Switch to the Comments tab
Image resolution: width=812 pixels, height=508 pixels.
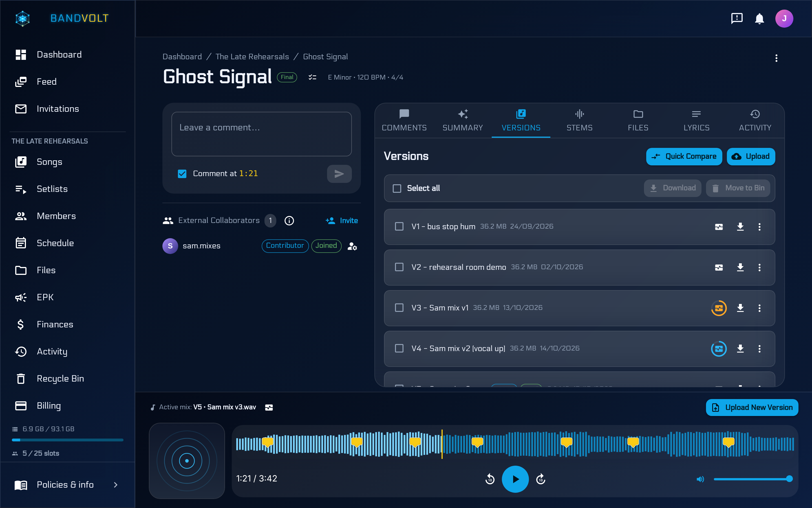pyautogui.click(x=404, y=121)
